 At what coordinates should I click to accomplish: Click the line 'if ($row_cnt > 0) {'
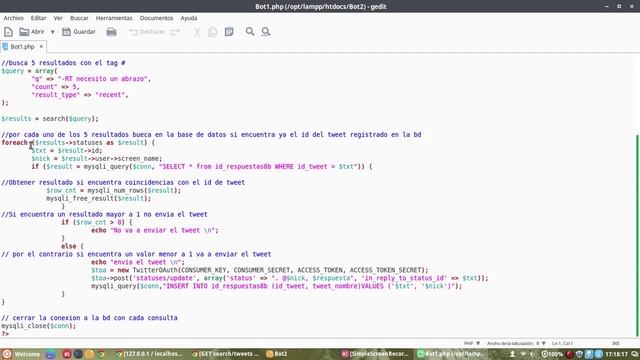pos(97,222)
